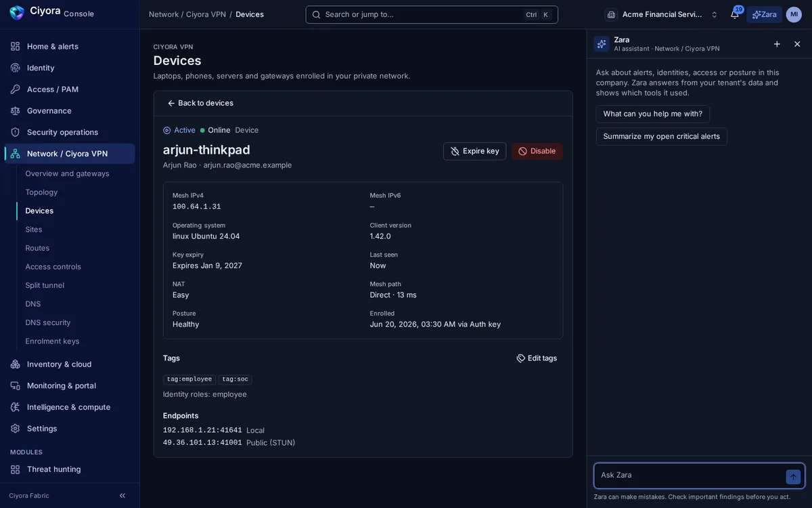
Task: Click the building icon beside tenant name
Action: coord(611,14)
